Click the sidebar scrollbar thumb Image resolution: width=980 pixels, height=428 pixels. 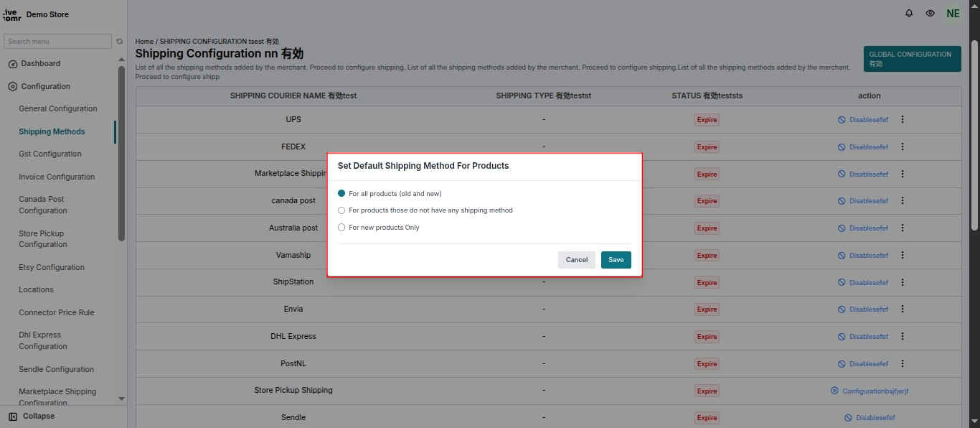point(121,154)
